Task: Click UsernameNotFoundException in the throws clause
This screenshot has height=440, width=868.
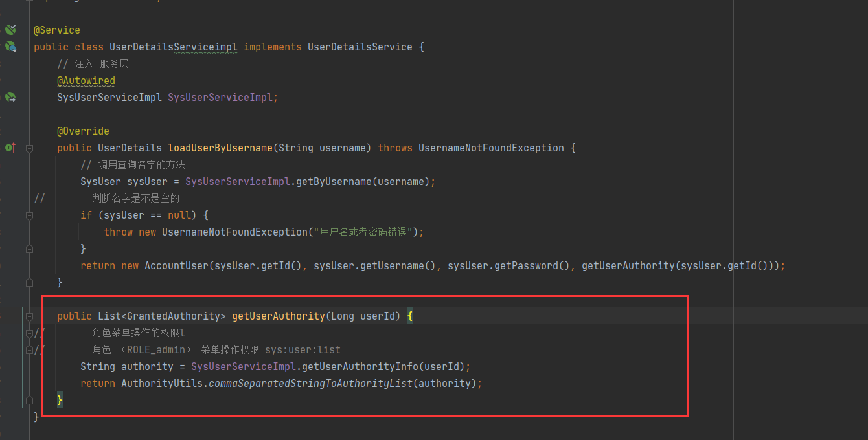Action: point(491,148)
